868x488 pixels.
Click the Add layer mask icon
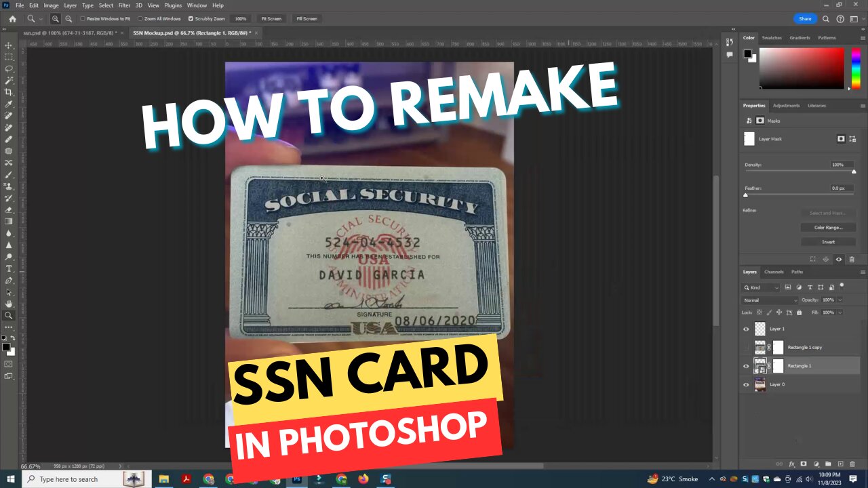point(804,464)
